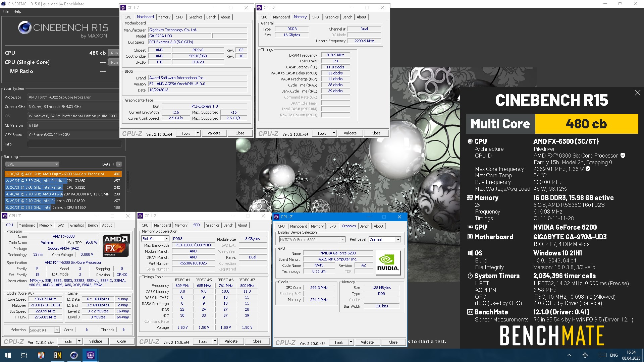This screenshot has width=644, height=362.
Task: Click the Cinebench taskbar icon
Action: (74, 355)
